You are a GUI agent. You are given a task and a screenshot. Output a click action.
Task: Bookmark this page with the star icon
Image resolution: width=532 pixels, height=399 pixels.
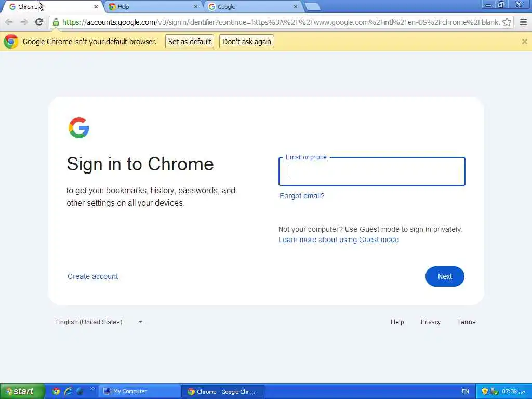tap(507, 22)
